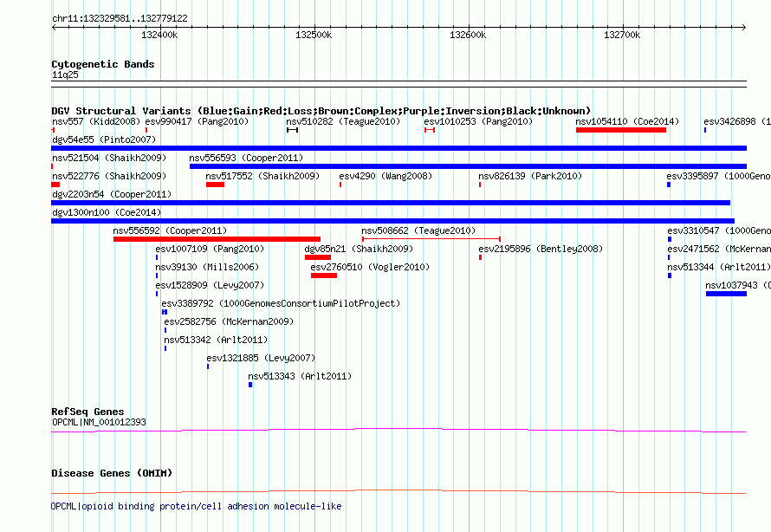Click the 132600k ruler position label
771x532 pixels.
coord(468,35)
